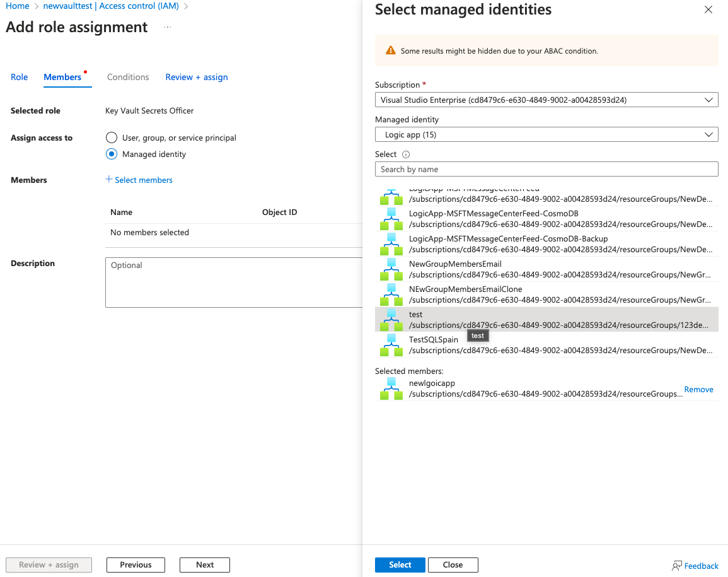Expand the Managed identity Logic app dropdown
This screenshot has height=577, width=728.
tap(546, 134)
